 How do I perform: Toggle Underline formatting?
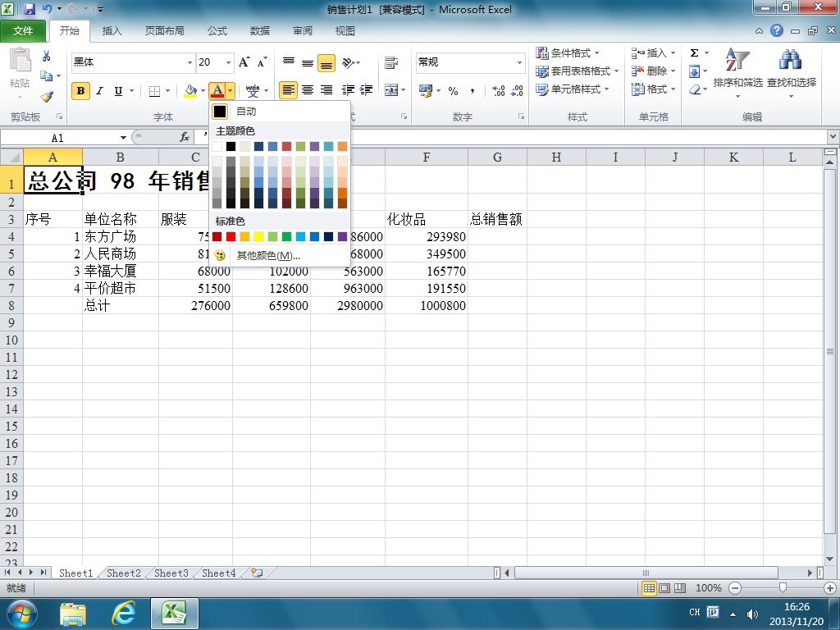click(118, 90)
